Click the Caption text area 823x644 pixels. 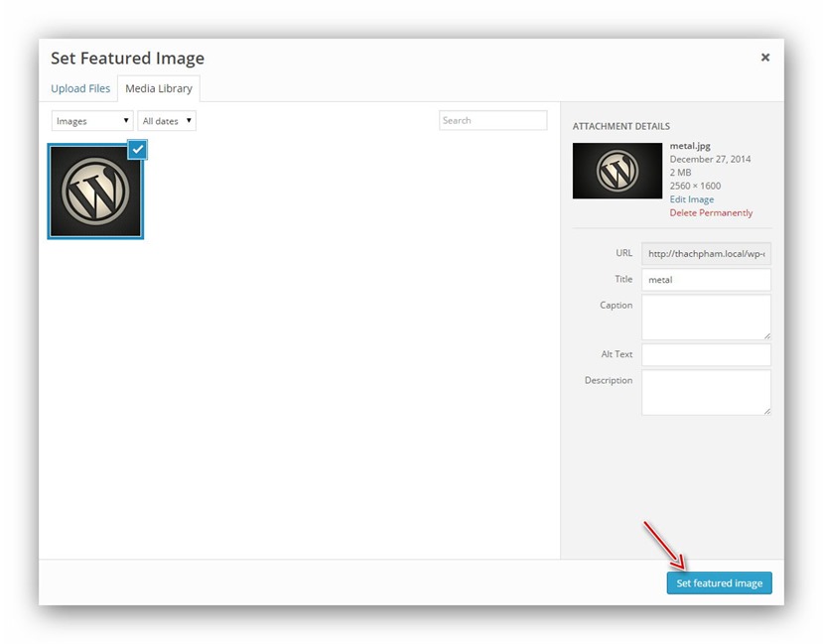705,316
